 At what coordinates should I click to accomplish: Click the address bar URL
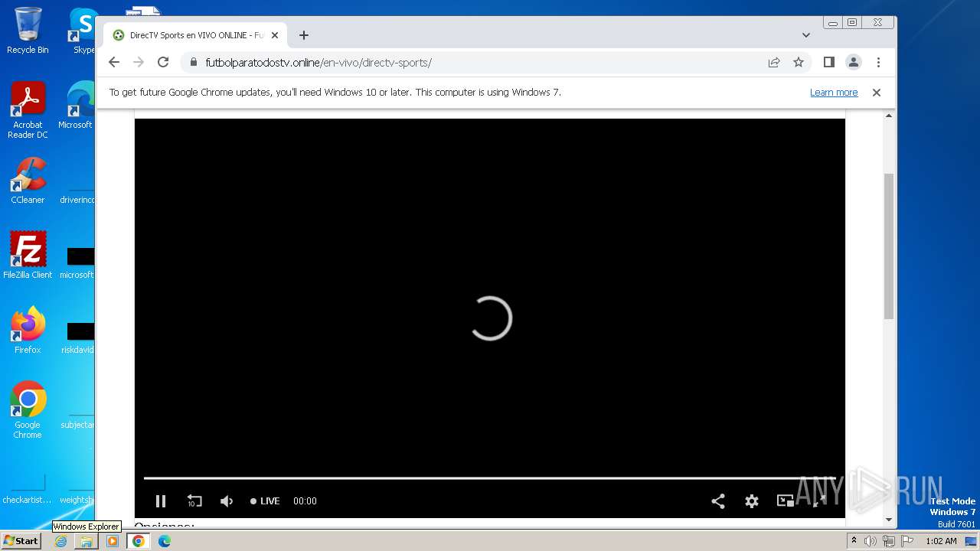[318, 63]
